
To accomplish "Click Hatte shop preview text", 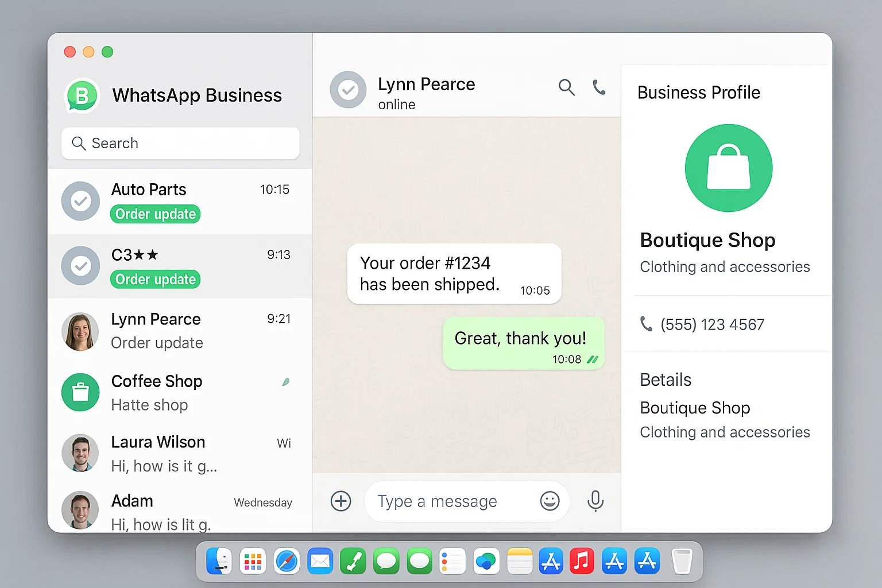I will coord(149,405).
